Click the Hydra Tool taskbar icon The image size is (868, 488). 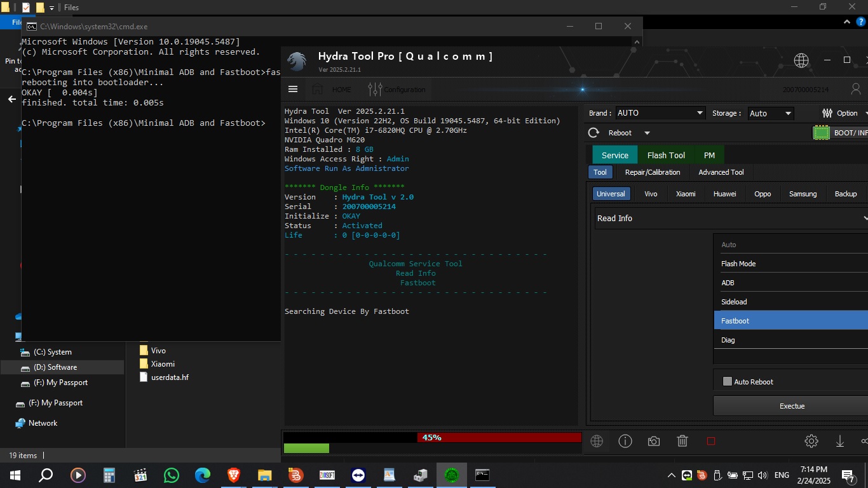point(452,475)
